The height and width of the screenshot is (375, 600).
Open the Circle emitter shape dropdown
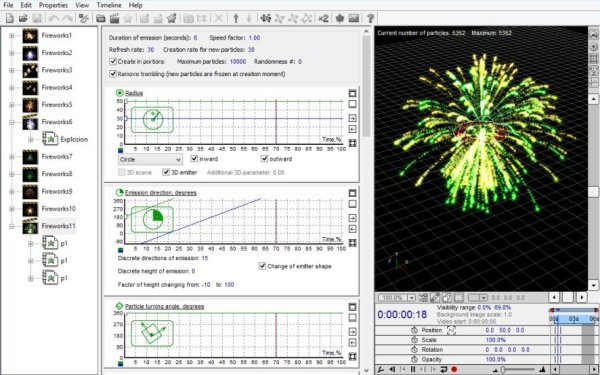[x=150, y=159]
